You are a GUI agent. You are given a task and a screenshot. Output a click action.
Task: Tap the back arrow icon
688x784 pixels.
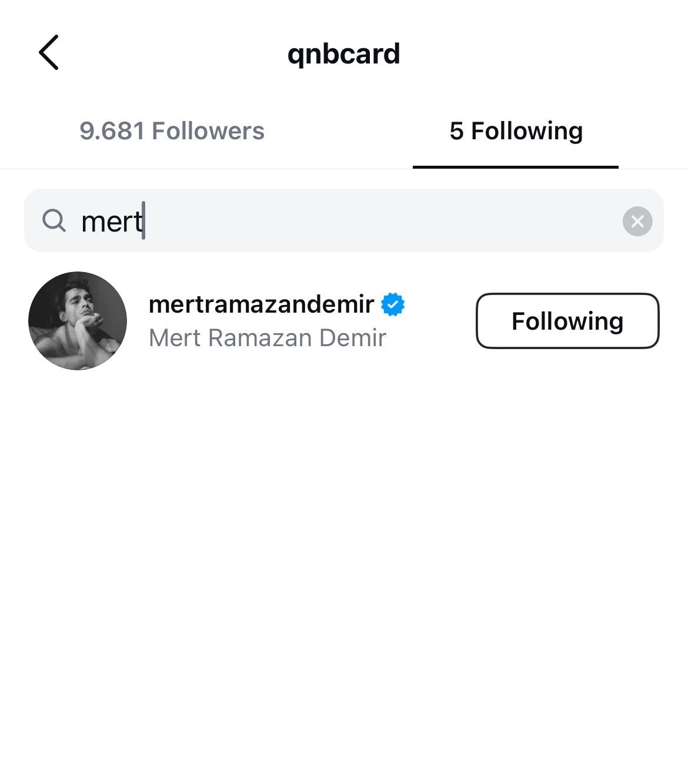49,52
